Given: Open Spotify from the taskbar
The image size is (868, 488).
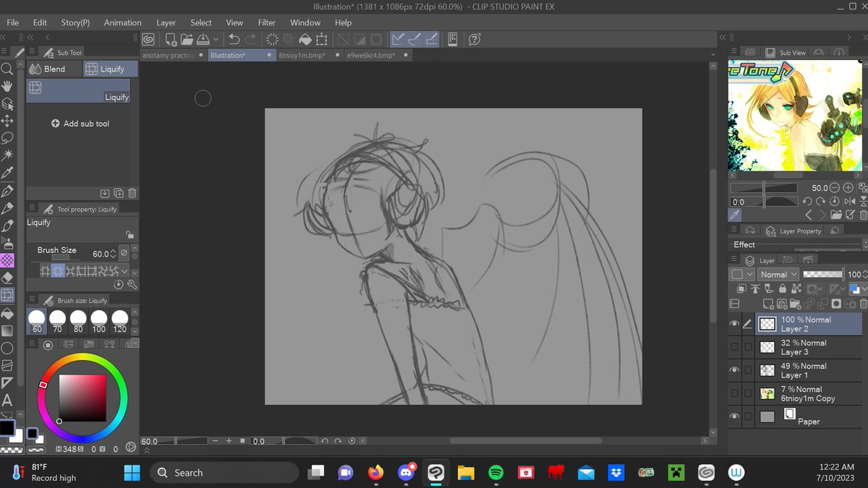Looking at the screenshot, I should 495,473.
